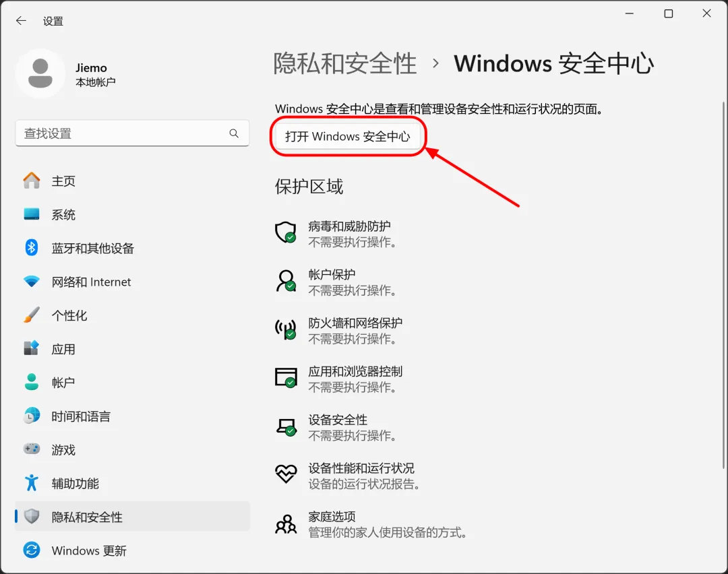Select 个性化 in the sidebar

132,315
